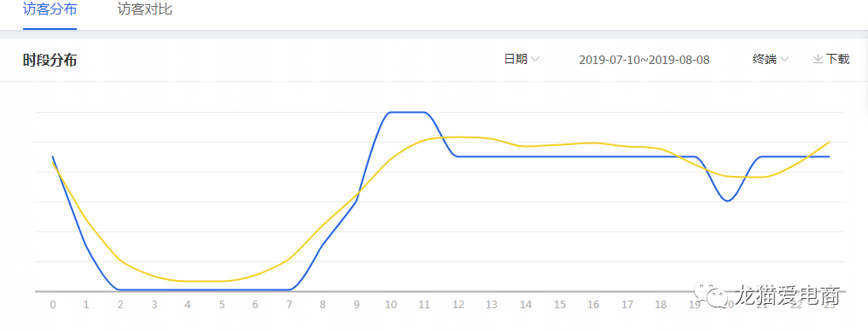Click the chevron beside 终端
This screenshot has height=333, width=868.
[784, 59]
